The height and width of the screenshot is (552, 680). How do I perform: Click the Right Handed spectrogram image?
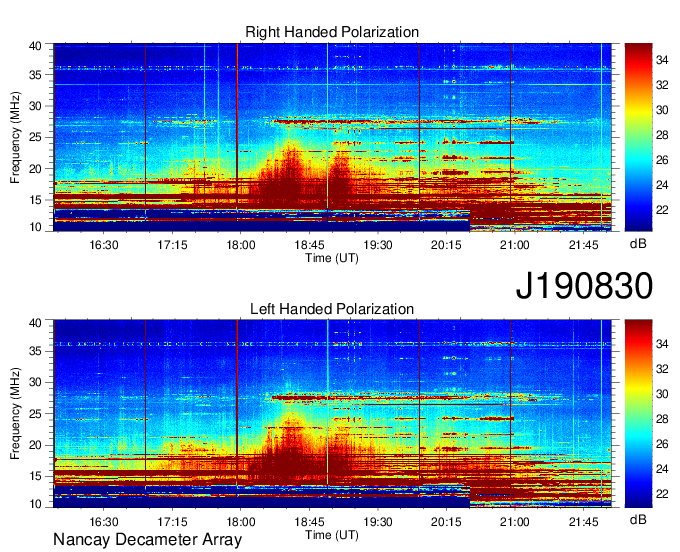click(x=332, y=137)
